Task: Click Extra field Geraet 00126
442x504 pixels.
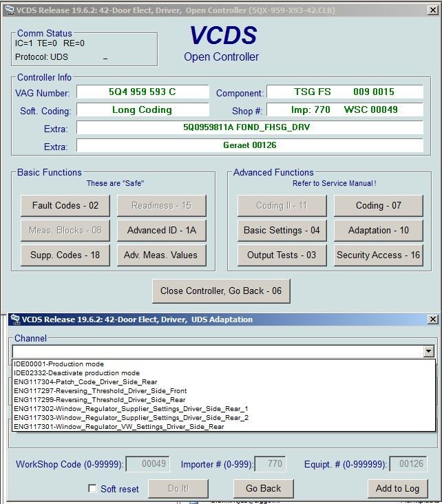Action: click(x=250, y=145)
